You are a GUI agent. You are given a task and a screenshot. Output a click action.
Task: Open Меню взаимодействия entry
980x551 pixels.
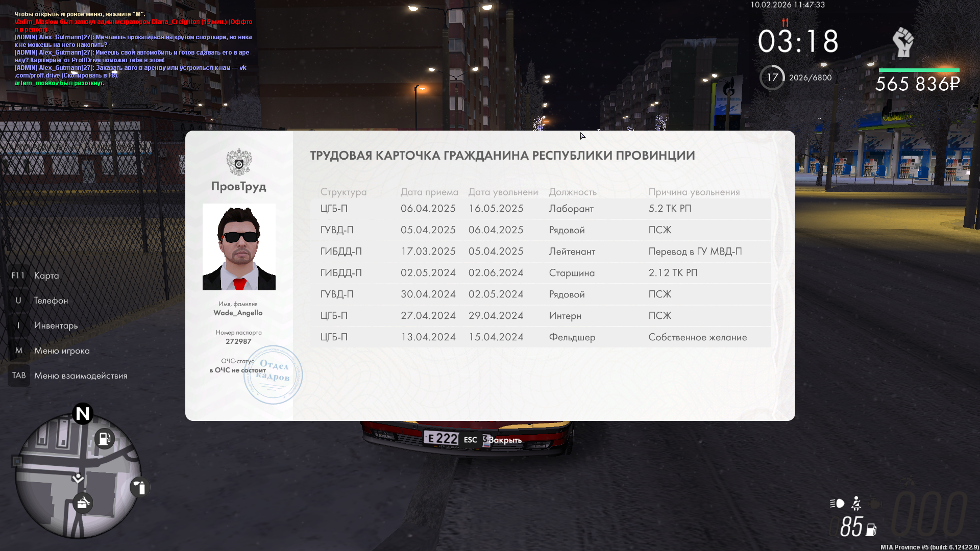pos(81,375)
